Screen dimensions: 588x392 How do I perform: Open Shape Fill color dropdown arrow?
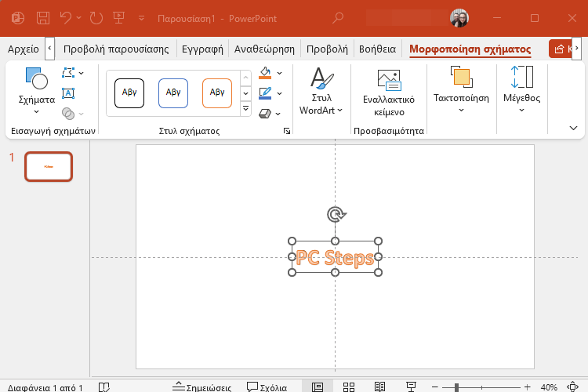tap(279, 73)
